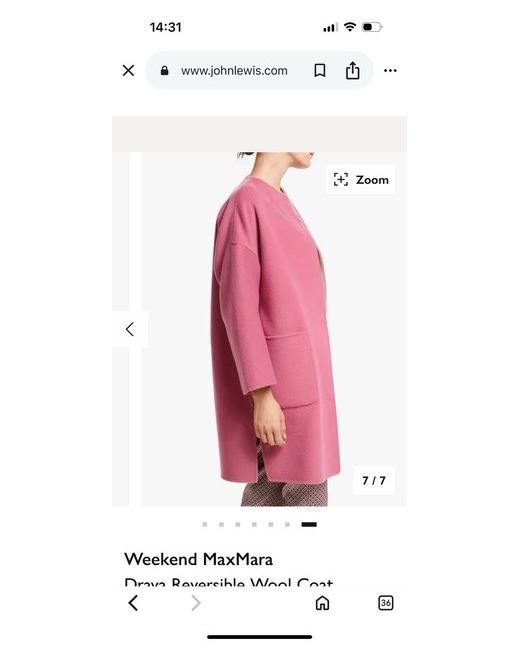Click the Zoom button on product image
The image size is (520, 650).
[x=361, y=179]
